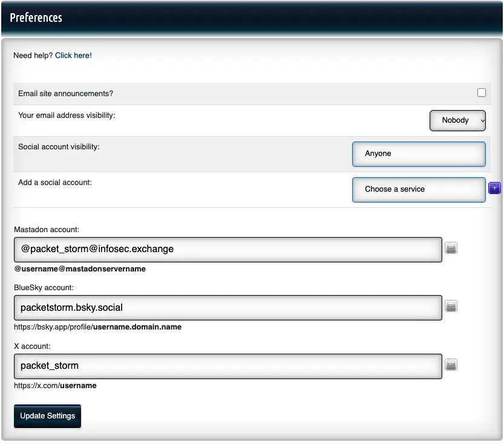
Task: Enable the Email site announcements checkbox
Action: [481, 93]
